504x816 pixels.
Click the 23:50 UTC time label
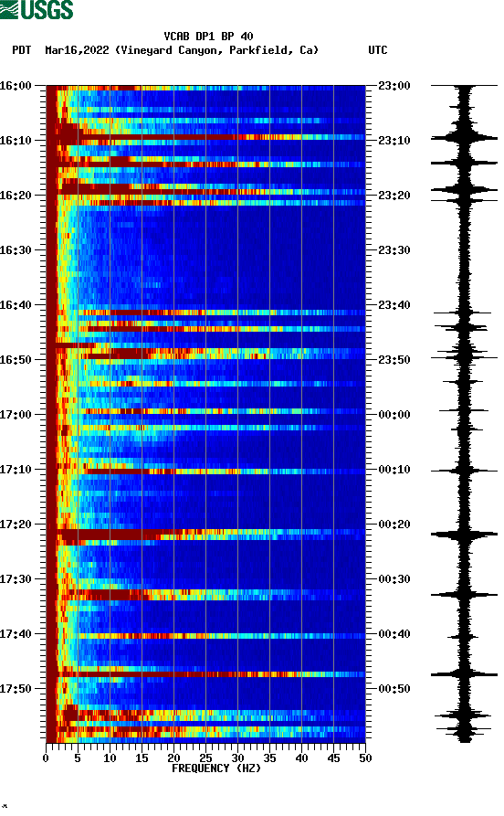(x=394, y=360)
